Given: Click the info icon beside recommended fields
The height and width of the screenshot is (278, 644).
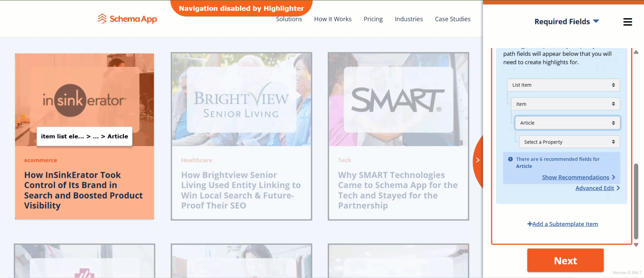Looking at the screenshot, I should tap(510, 159).
